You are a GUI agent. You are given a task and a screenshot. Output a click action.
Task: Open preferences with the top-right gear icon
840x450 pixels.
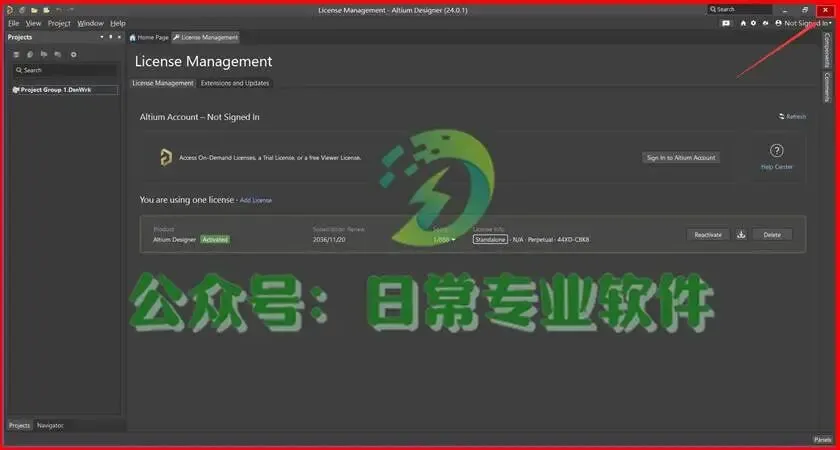pos(753,23)
